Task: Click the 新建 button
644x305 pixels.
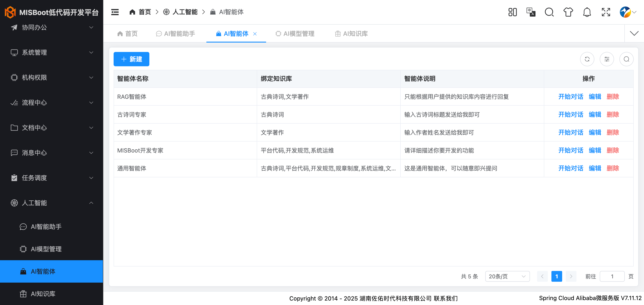Action: click(131, 59)
